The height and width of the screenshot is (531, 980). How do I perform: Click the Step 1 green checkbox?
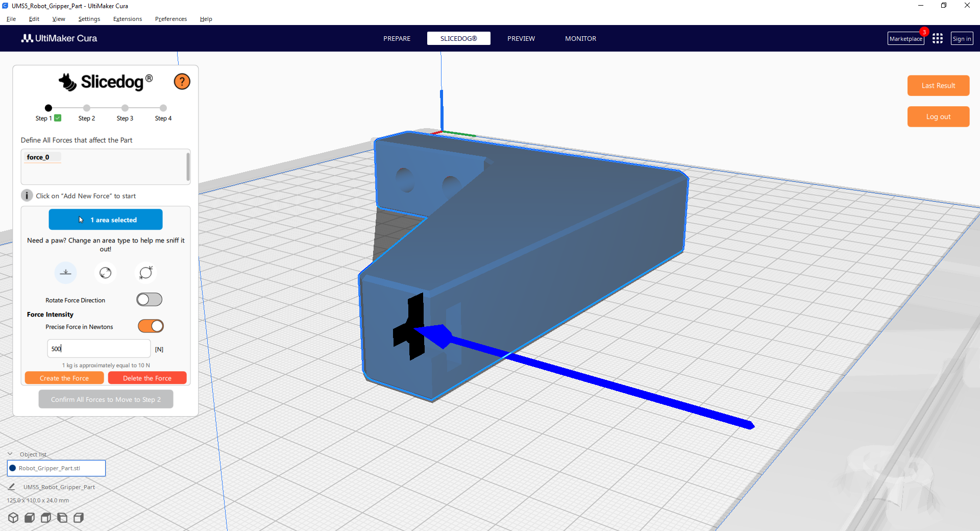coord(58,118)
